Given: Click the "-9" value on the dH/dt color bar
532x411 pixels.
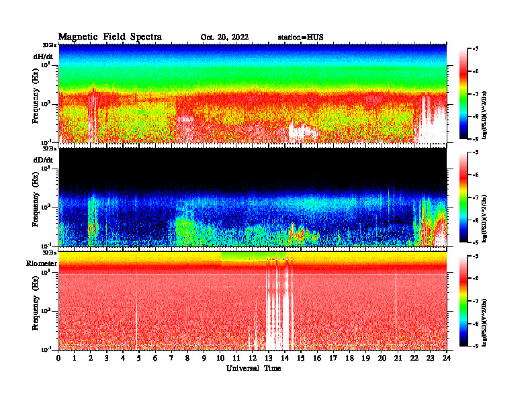Looking at the screenshot, I should [475, 139].
